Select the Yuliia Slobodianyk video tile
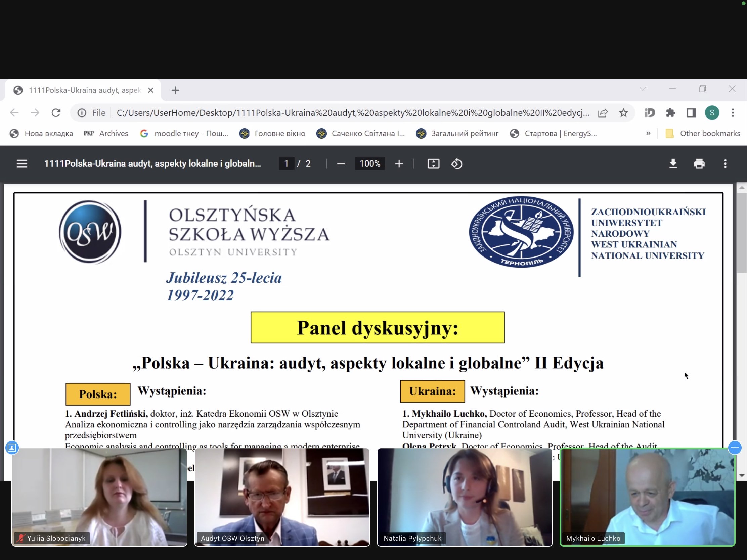Image resolution: width=747 pixels, height=560 pixels. click(x=99, y=497)
